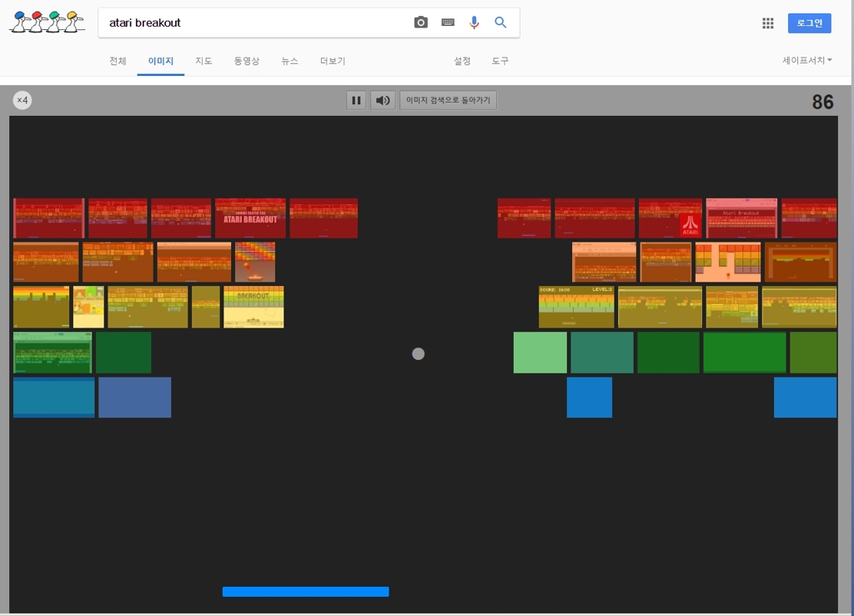Image resolution: width=854 pixels, height=616 pixels.
Task: Open the 더보기 menu
Action: pos(333,61)
